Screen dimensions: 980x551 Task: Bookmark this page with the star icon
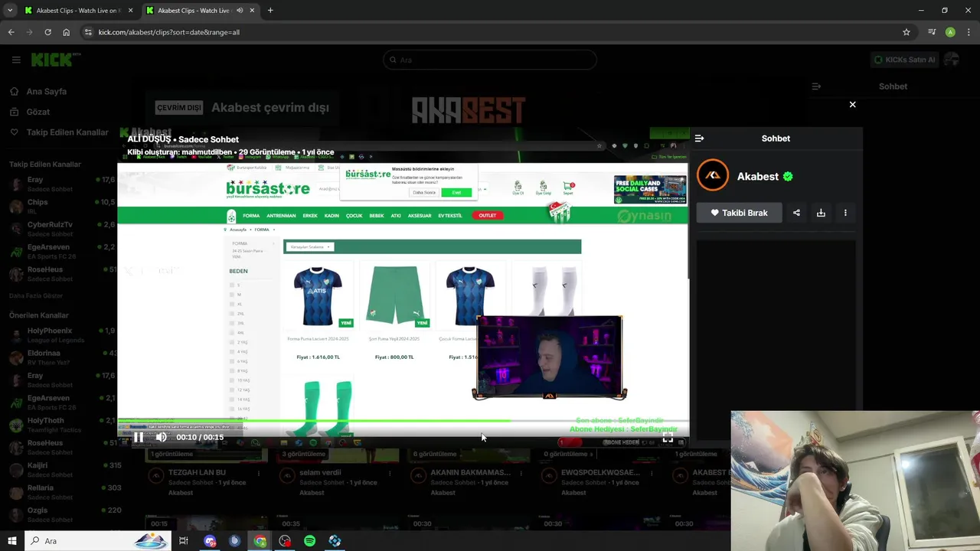906,32
